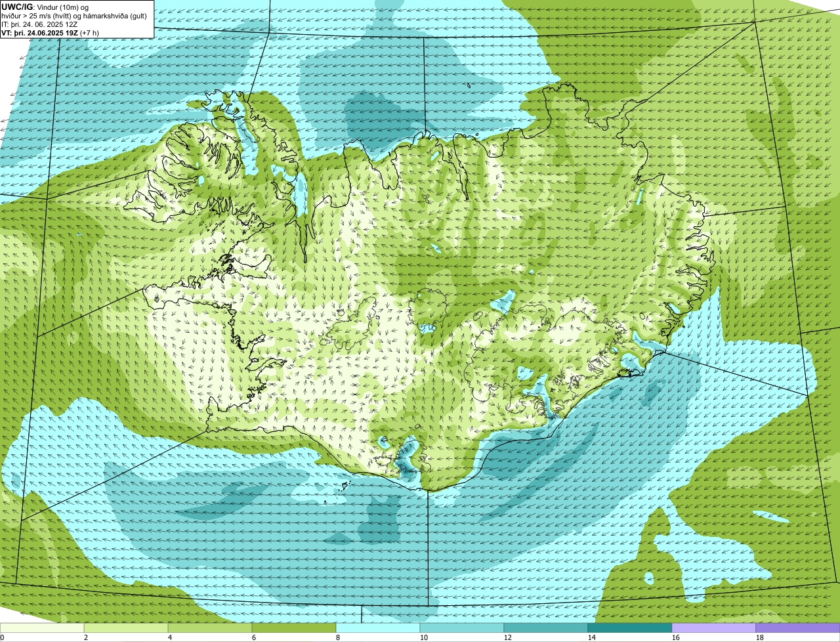Click the aqua 10–12 m/s legend swatch
Viewport: 840px width, 642px height.
coord(462,628)
